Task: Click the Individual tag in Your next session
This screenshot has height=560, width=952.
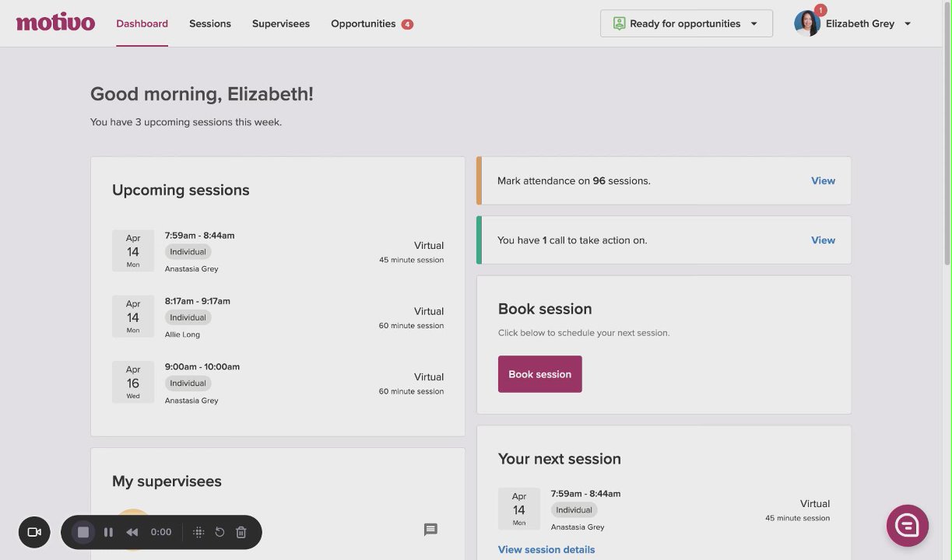Action: point(574,510)
